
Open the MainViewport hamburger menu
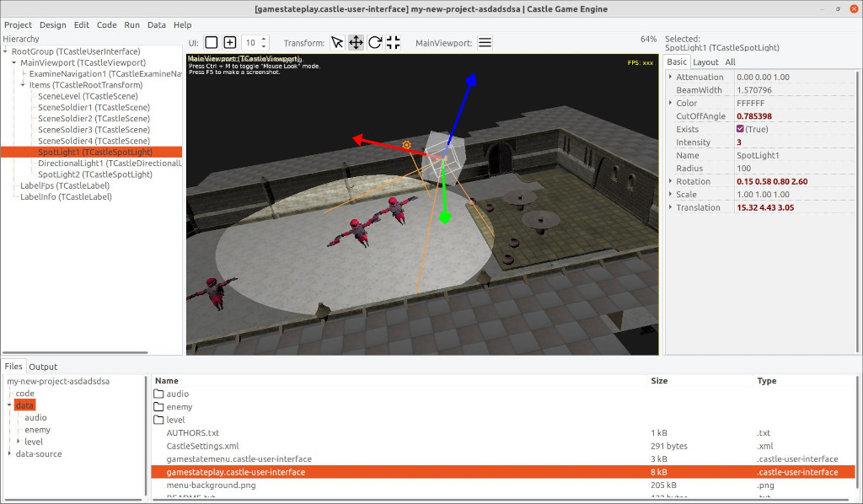tap(485, 42)
